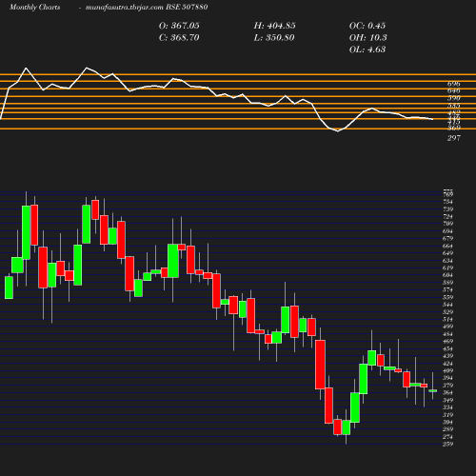
Task: Click the '694' price axis label
Action: coord(447,231)
